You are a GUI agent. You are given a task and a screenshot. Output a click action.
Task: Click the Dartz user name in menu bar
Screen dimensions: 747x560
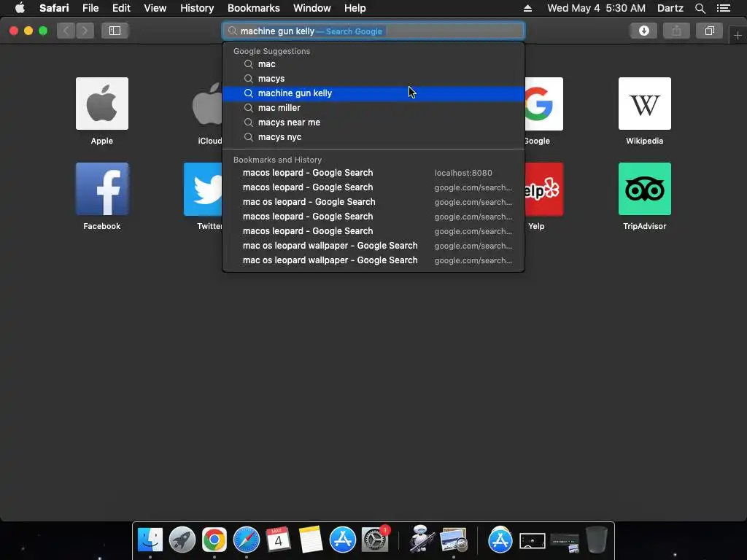pyautogui.click(x=670, y=8)
